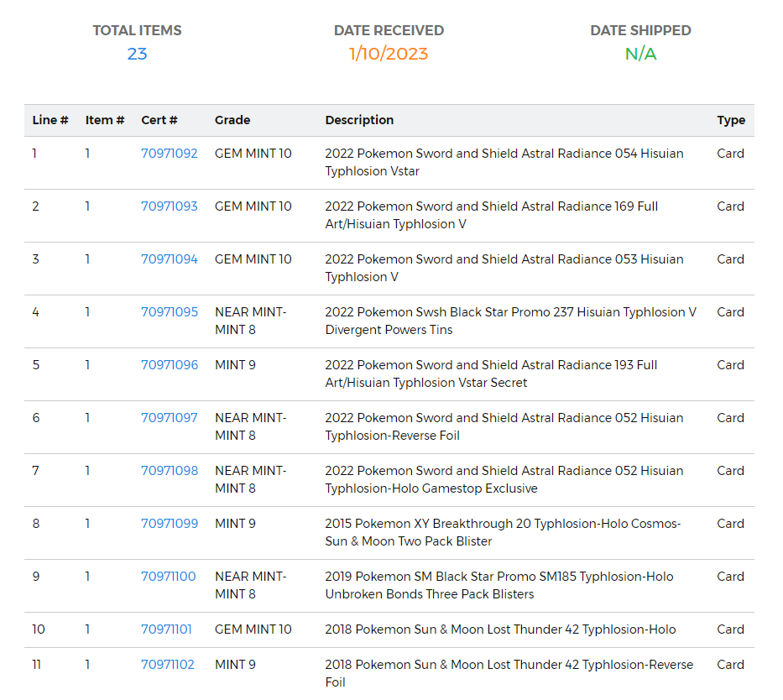
Task: Click the Cert # column header
Action: 159,120
